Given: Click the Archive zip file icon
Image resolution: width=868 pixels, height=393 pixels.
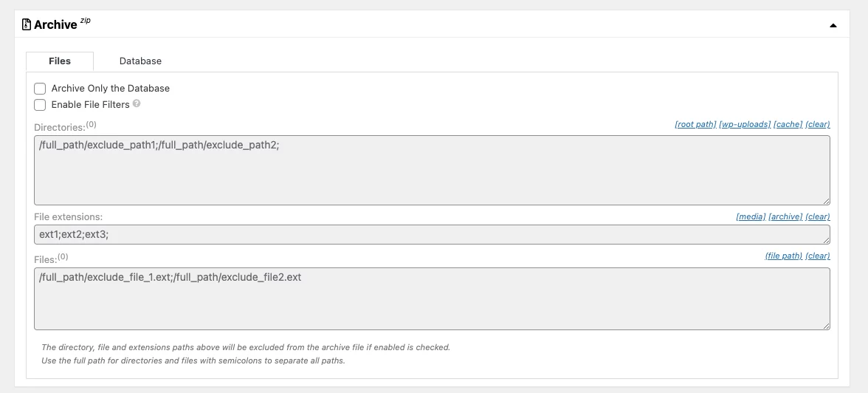Looking at the screenshot, I should [x=26, y=24].
